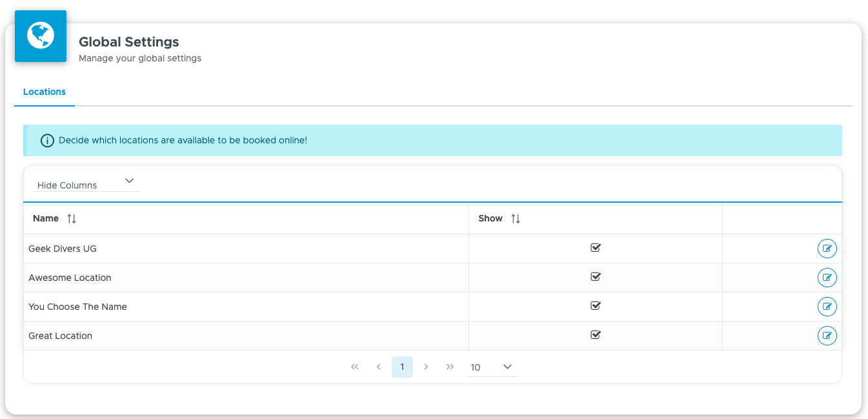This screenshot has height=419, width=868.
Task: Toggle Show checkbox for Awesome Location
Action: coord(596,277)
